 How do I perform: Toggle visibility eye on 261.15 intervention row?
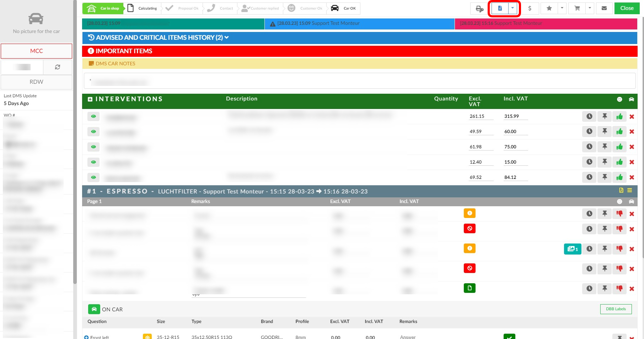click(93, 116)
